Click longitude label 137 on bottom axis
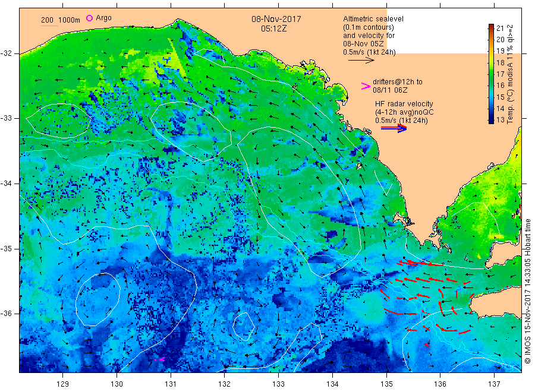535x392 pixels. [494, 384]
